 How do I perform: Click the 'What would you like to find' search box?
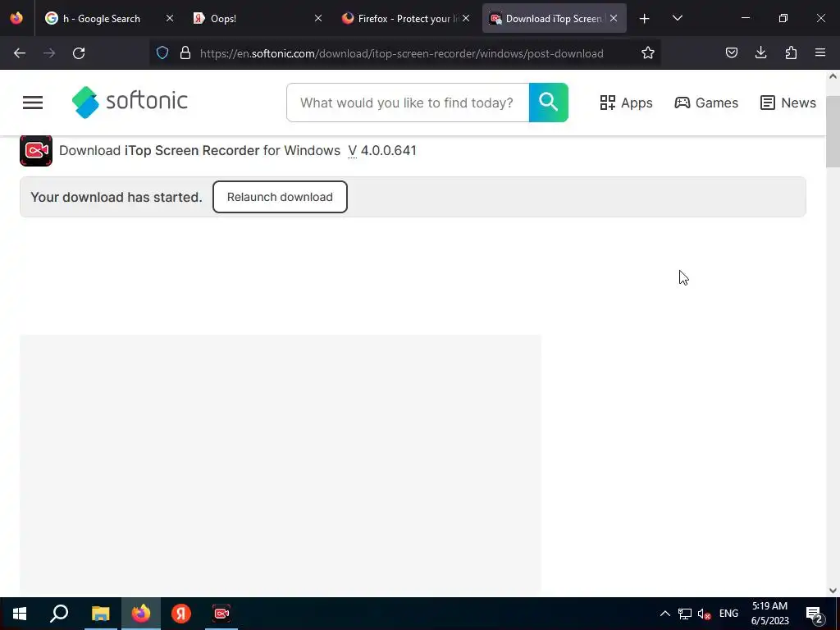(x=408, y=103)
